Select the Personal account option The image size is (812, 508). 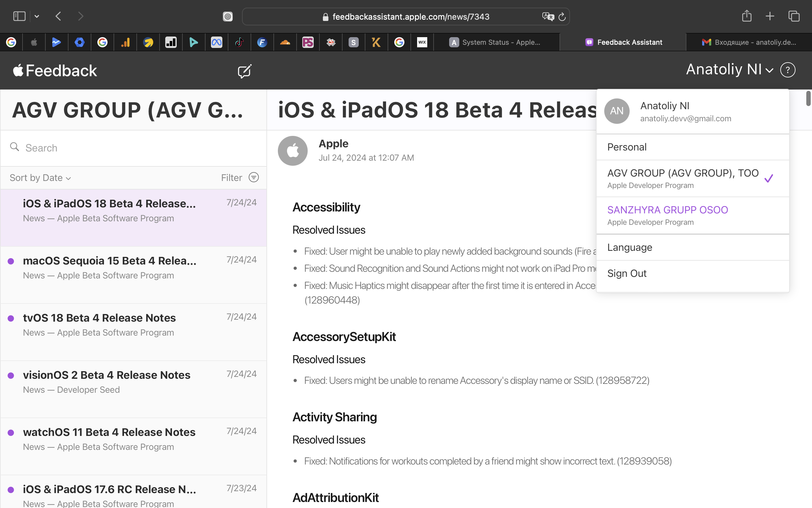pos(692,147)
